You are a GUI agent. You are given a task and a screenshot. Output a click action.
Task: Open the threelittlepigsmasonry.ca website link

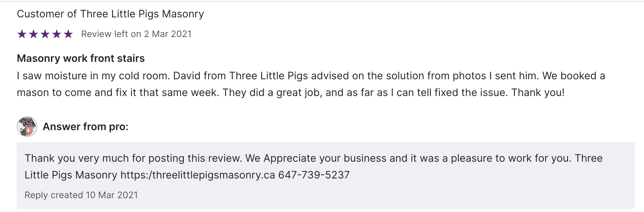coord(198,175)
